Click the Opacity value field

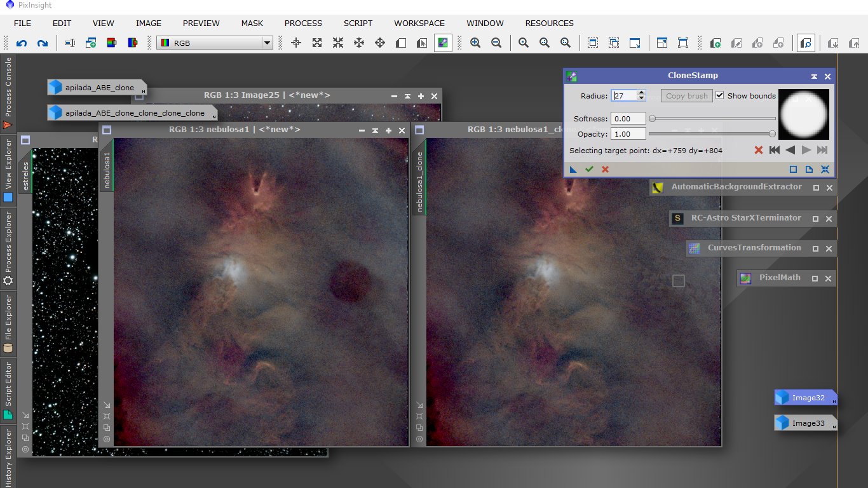(x=628, y=134)
